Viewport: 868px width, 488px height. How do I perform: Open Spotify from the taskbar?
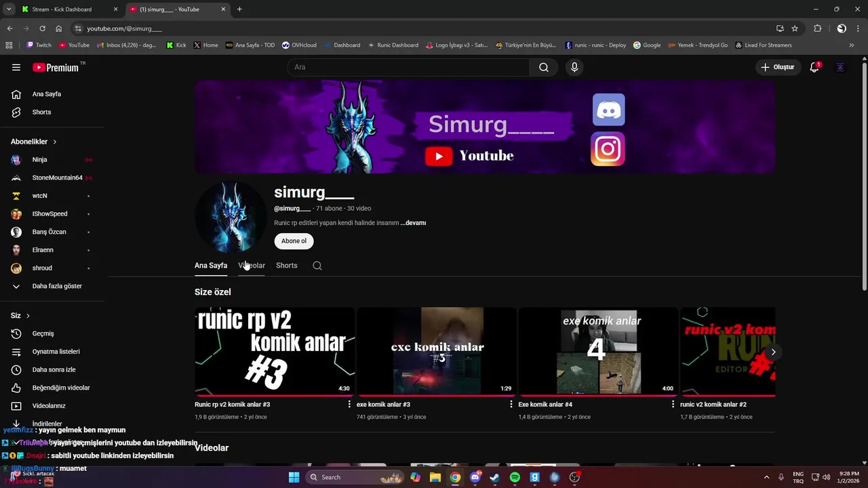point(515,477)
